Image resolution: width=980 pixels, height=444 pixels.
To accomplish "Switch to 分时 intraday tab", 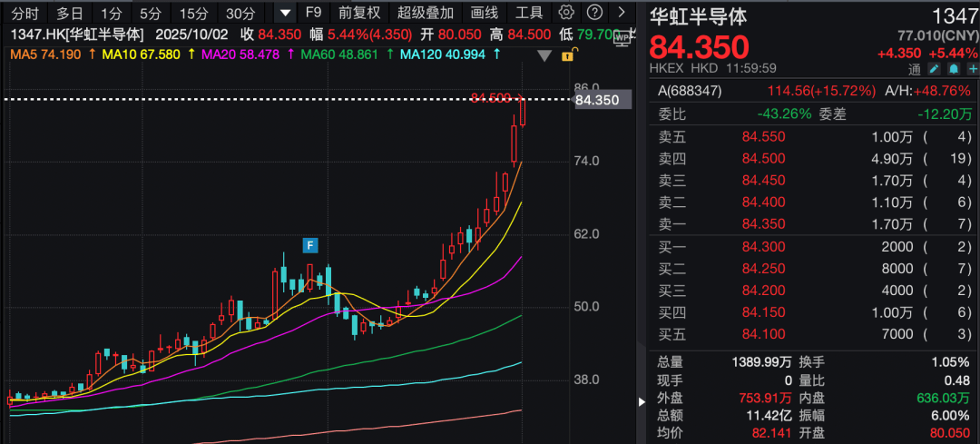I will point(24,13).
